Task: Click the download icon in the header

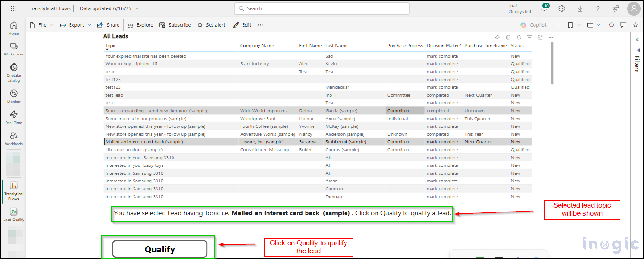Action: 580,8
